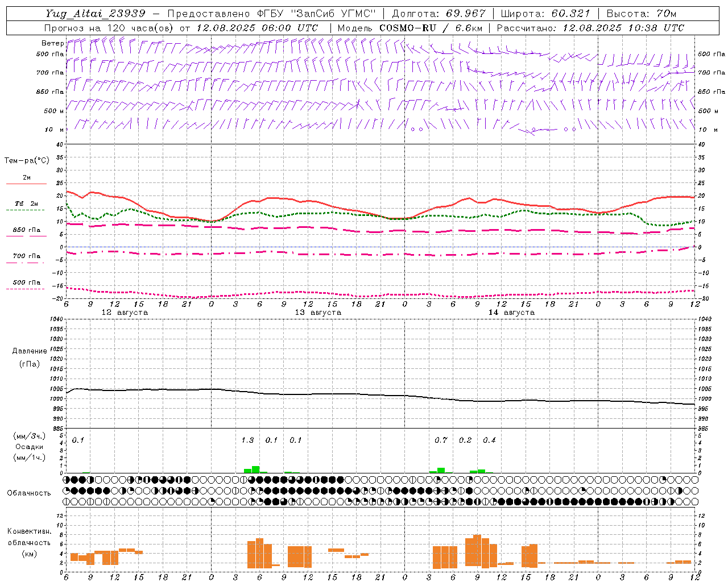Image resolution: width=728 pixels, height=582 pixels.
Task: Click the Модель COSMO-RU / 6.6км label
Action: coord(410,28)
